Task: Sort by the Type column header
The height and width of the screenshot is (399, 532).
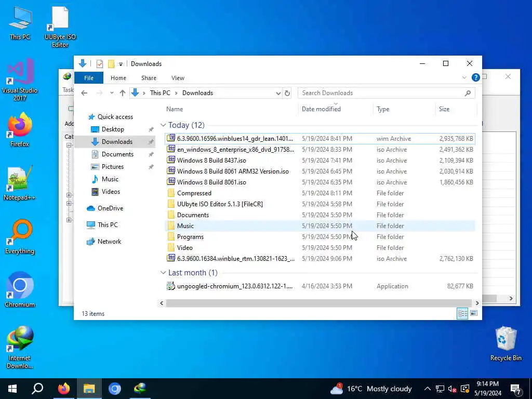Action: (404, 109)
